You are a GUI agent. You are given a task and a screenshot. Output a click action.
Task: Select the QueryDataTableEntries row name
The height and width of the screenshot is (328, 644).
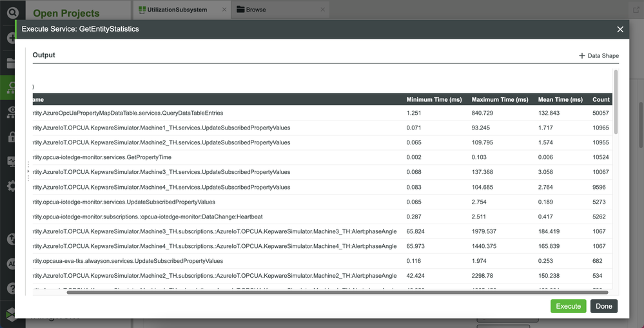[128, 113]
